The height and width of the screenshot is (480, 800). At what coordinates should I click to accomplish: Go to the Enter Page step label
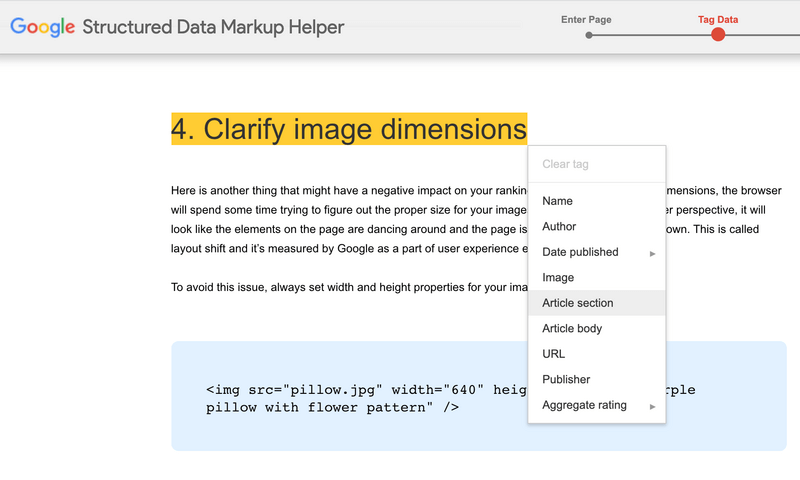tap(586, 19)
